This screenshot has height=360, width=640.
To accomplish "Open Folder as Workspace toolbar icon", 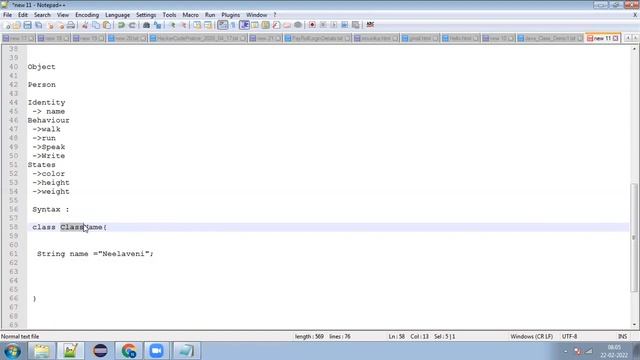I will click(x=287, y=25).
